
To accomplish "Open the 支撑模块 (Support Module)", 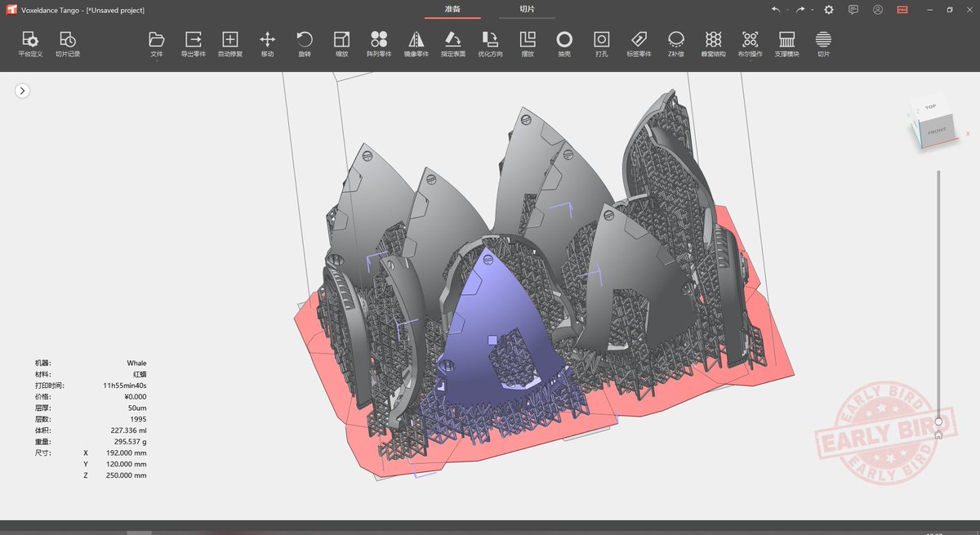I will point(786,45).
